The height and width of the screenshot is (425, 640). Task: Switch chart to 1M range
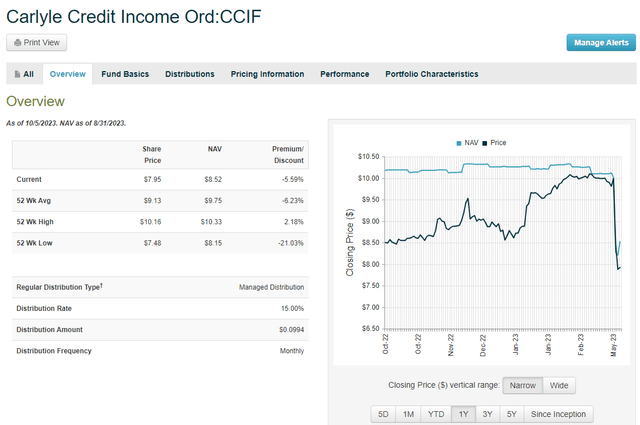(408, 414)
